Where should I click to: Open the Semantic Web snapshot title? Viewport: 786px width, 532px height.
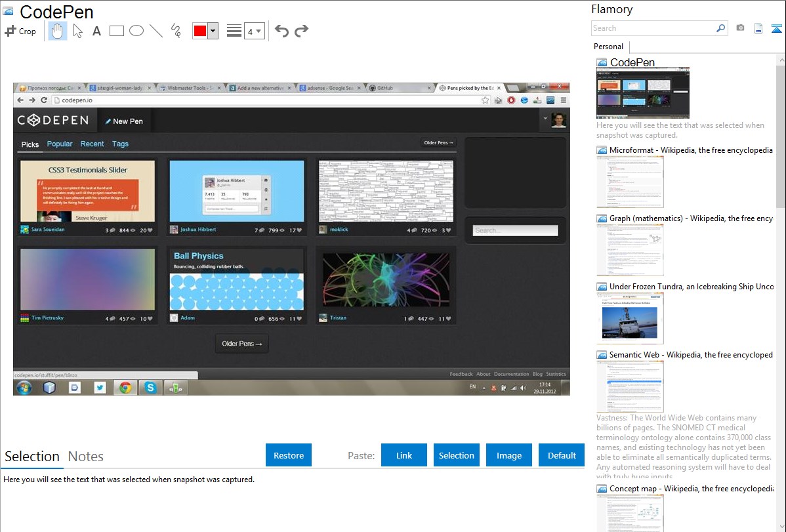[x=691, y=354]
